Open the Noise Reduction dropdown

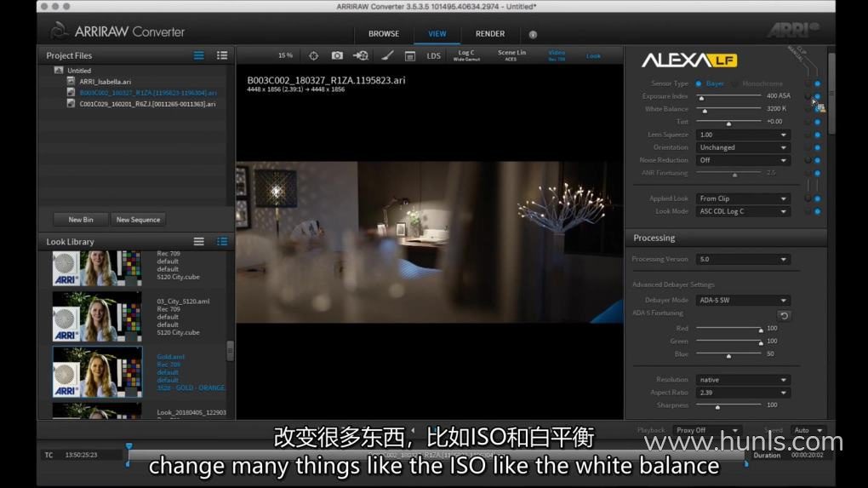pyautogui.click(x=742, y=160)
